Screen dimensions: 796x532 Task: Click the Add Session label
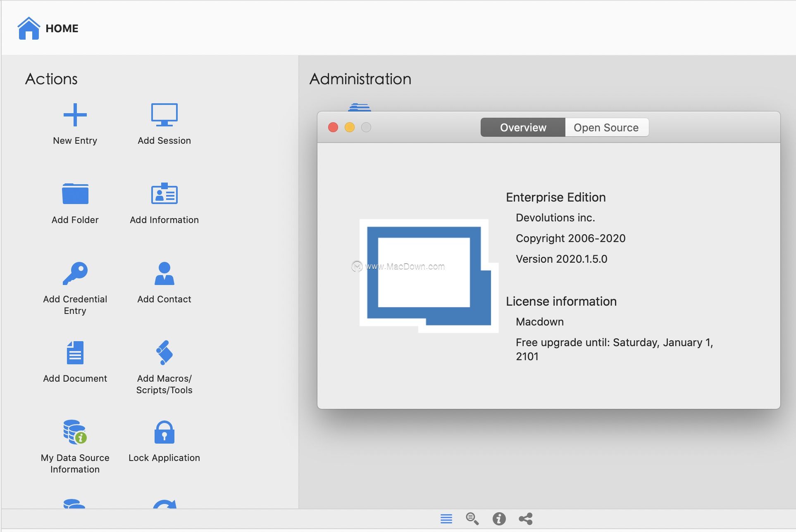164,141
